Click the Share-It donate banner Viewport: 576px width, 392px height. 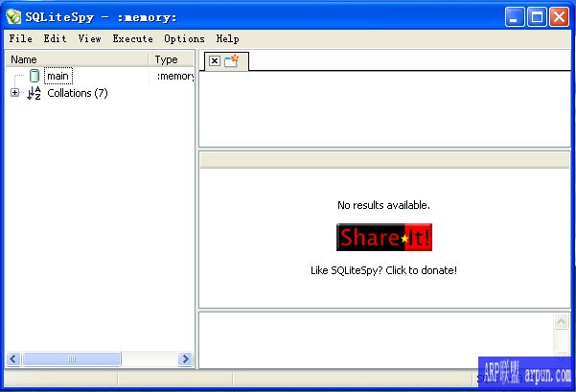tap(384, 238)
